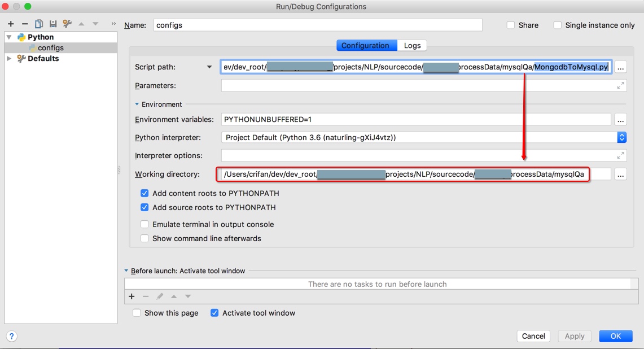The image size is (644, 349).
Task: Open Script path type dropdown arrow
Action: 209,67
